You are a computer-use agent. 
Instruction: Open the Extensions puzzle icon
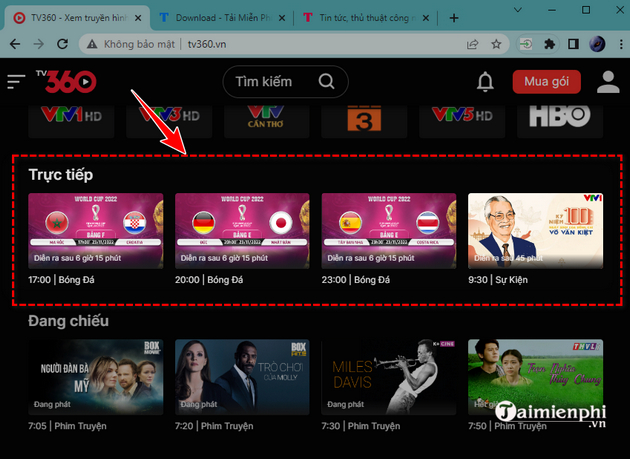coord(549,44)
